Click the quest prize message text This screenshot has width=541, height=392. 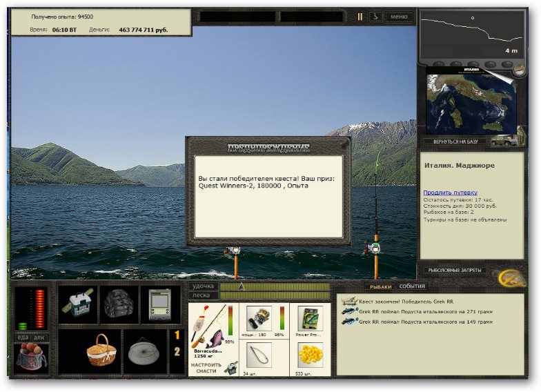pyautogui.click(x=266, y=182)
